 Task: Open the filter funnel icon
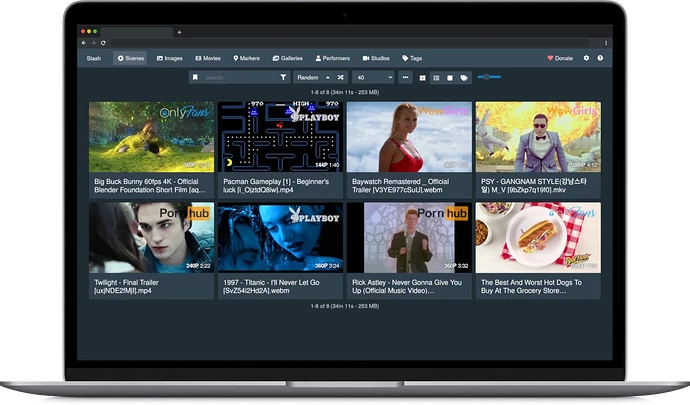point(283,77)
